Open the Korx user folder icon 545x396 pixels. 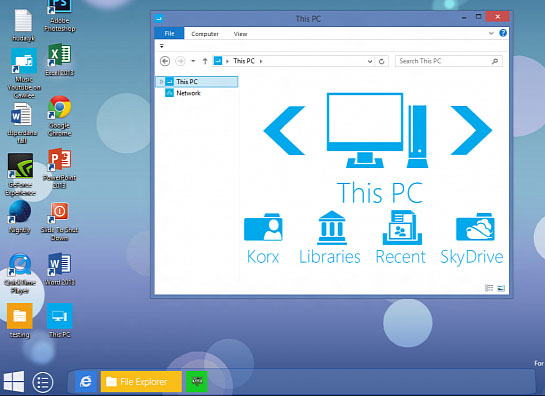263,227
